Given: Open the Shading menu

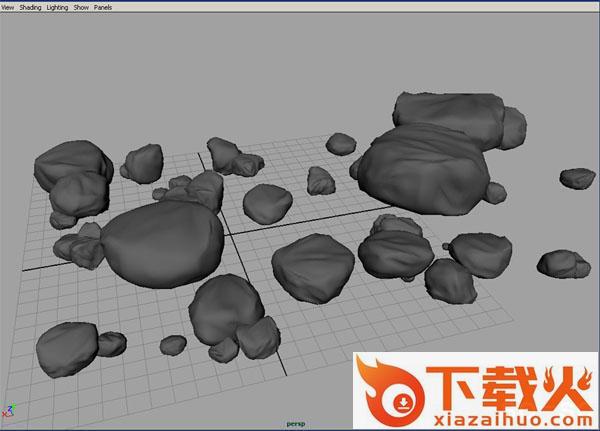Looking at the screenshot, I should (x=30, y=7).
